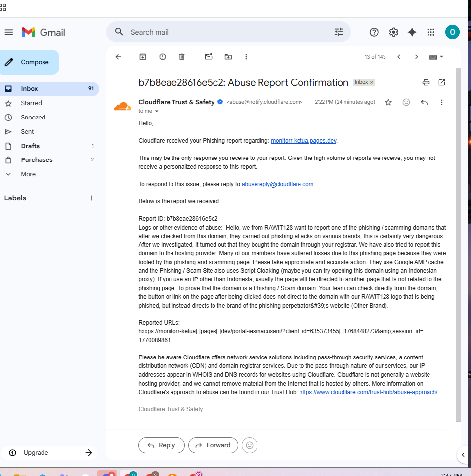Image resolution: width=471 pixels, height=476 pixels.
Task: Click in the Search mail field
Action: (x=228, y=32)
